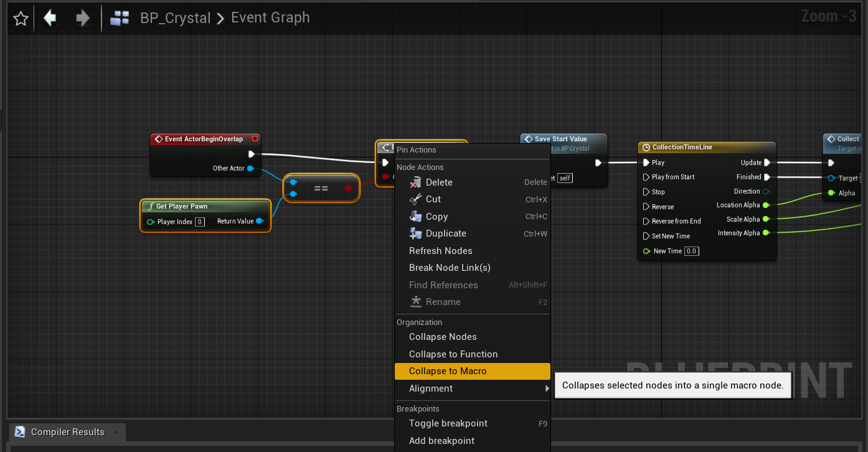Click the Location Alpha output pin

coord(766,205)
